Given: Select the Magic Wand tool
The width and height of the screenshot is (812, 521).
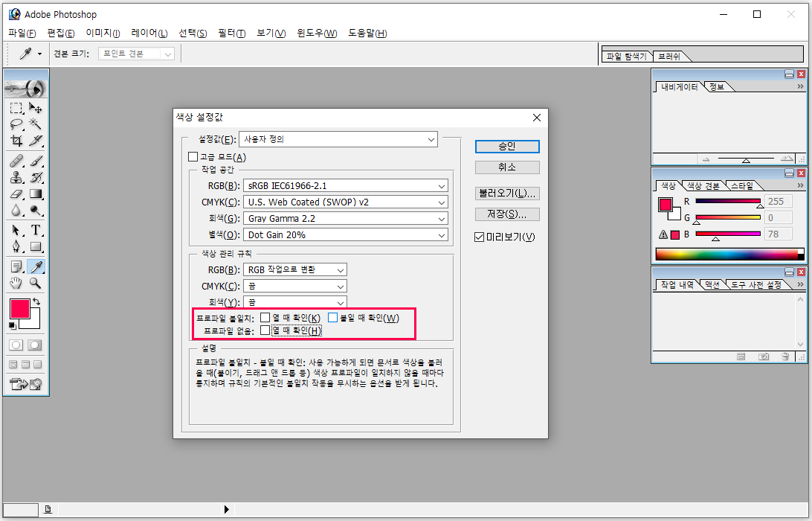Looking at the screenshot, I should (35, 124).
